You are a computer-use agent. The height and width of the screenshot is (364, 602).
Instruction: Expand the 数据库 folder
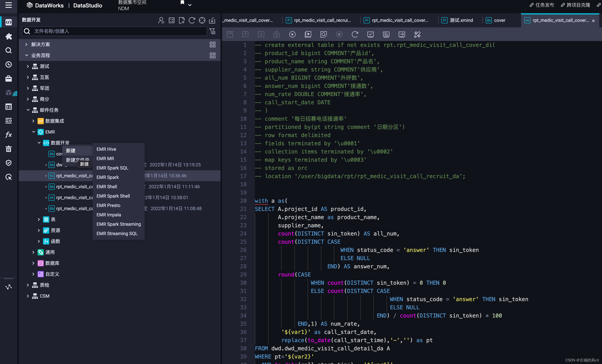coord(33,263)
